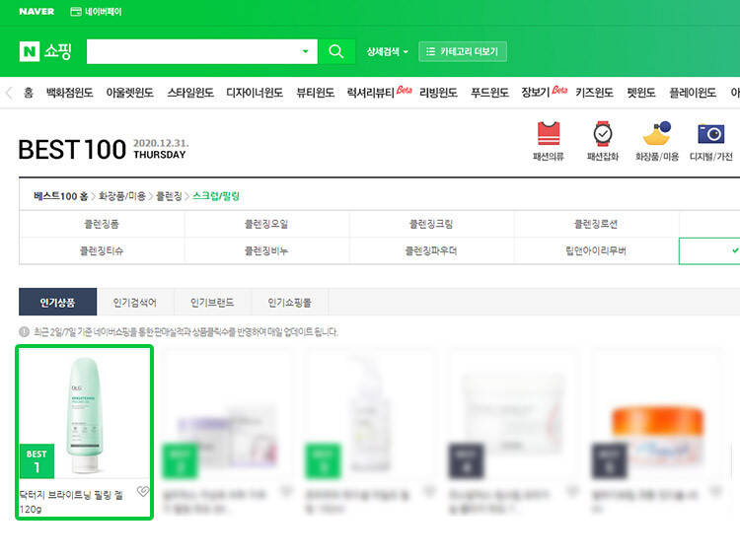
Task: Select the checked category cell
Action: pos(708,250)
